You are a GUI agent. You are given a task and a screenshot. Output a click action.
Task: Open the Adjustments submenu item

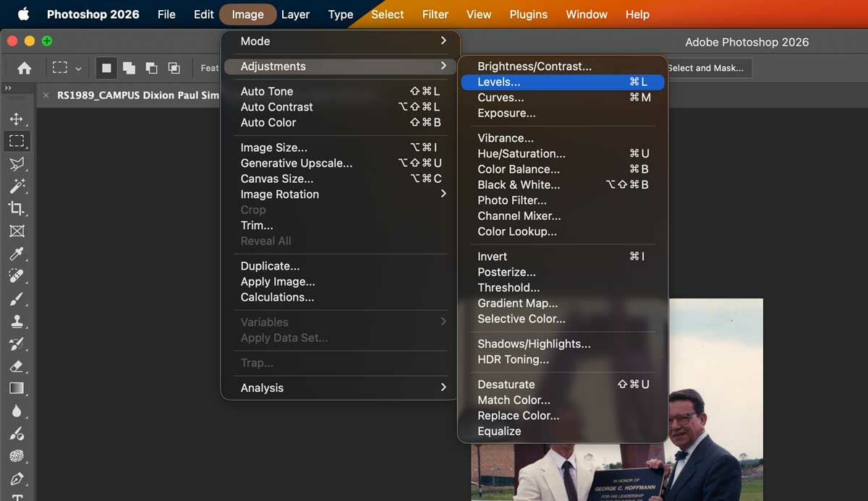point(340,66)
